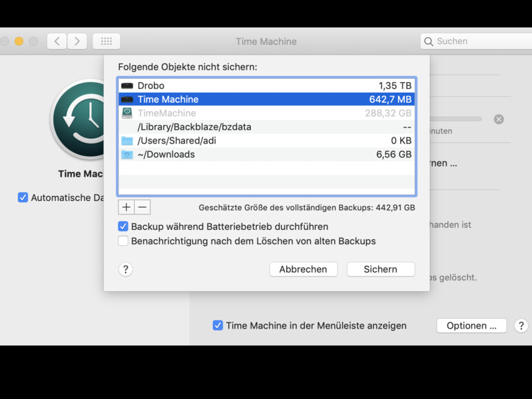
Task: Toggle Time Machine in der Menüleiste anzeigen
Action: pos(218,325)
